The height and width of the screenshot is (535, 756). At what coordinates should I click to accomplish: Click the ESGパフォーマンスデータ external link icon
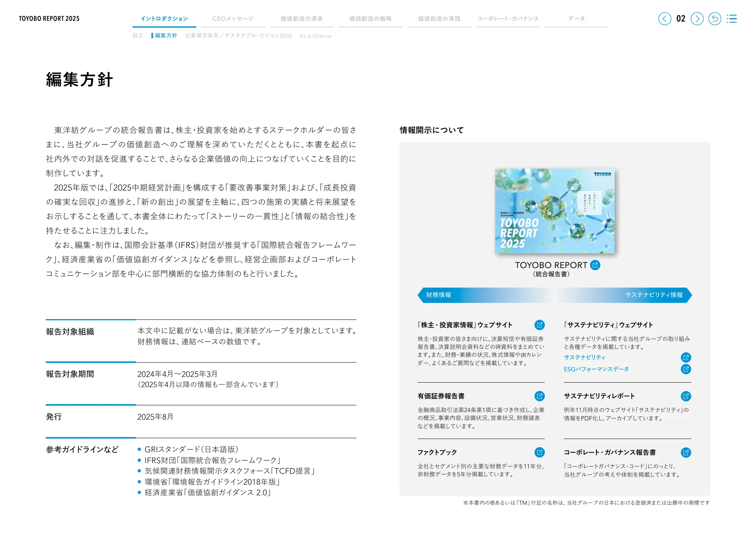point(686,369)
